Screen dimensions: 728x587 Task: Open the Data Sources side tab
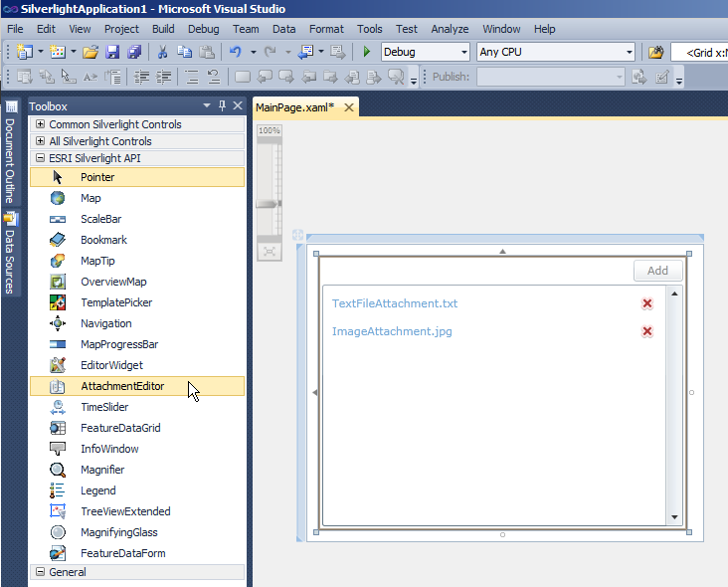10,254
